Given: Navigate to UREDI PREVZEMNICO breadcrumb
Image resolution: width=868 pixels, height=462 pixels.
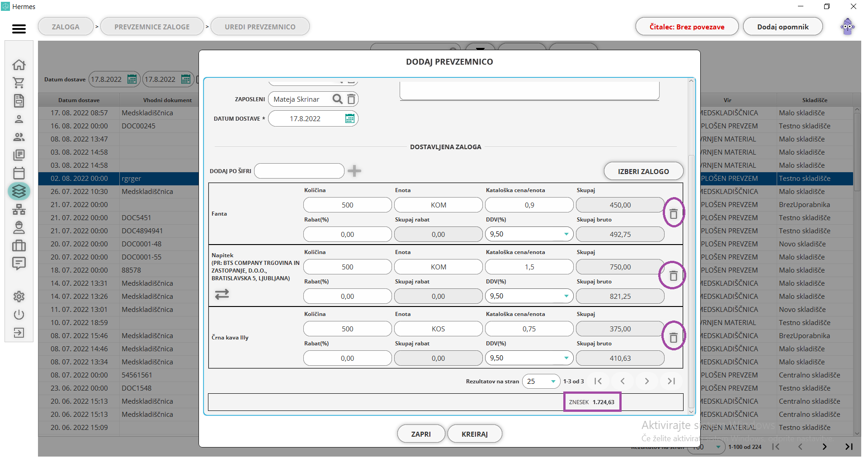Looking at the screenshot, I should (x=260, y=27).
